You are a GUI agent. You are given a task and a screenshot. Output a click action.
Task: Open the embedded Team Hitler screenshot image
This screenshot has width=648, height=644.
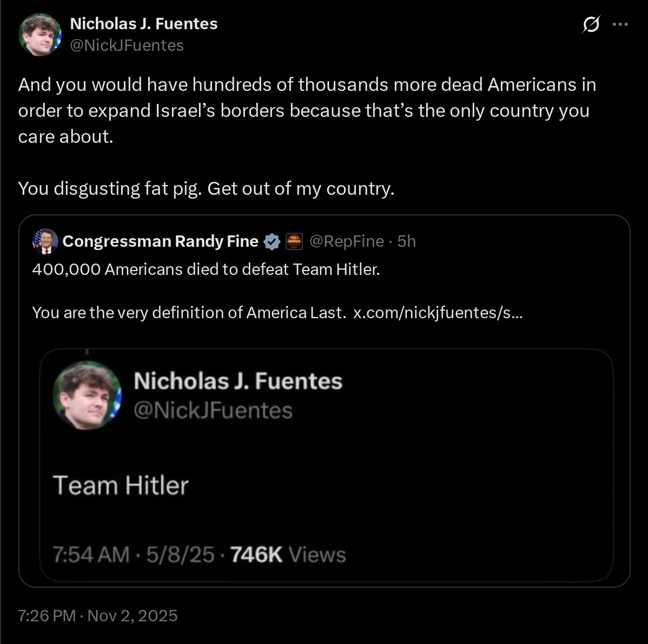pyautogui.click(x=326, y=465)
